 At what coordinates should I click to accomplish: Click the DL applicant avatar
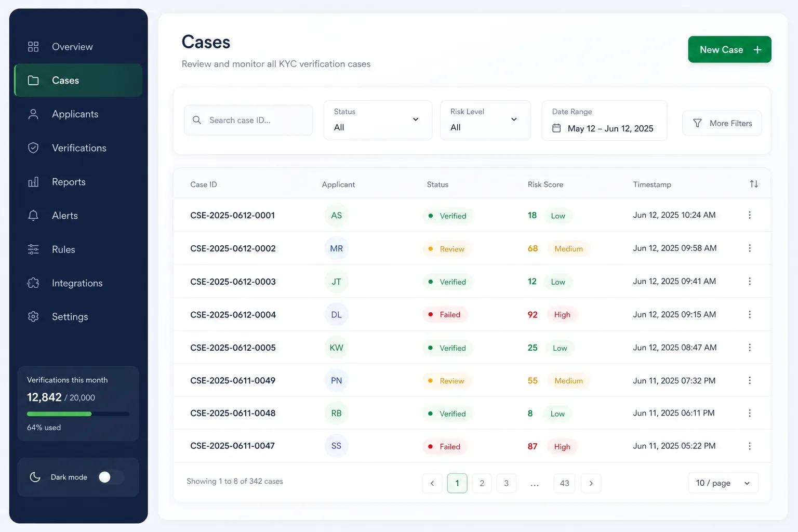click(337, 314)
